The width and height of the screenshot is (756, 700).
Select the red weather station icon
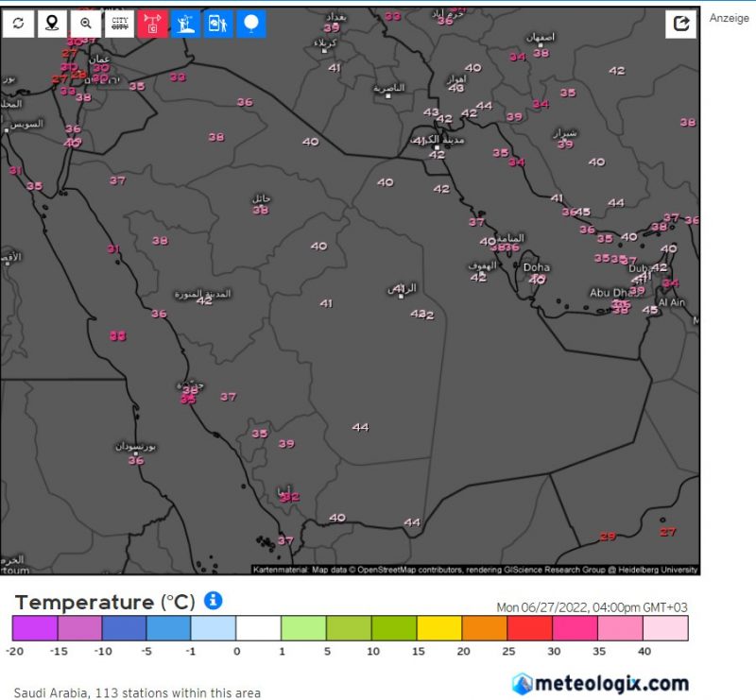[153, 24]
